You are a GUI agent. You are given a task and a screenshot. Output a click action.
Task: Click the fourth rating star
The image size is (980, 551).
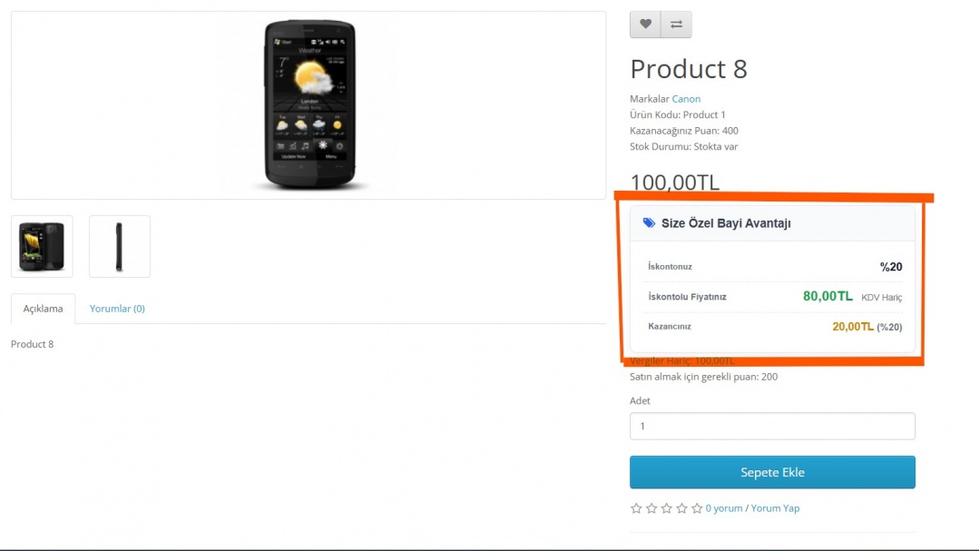682,508
